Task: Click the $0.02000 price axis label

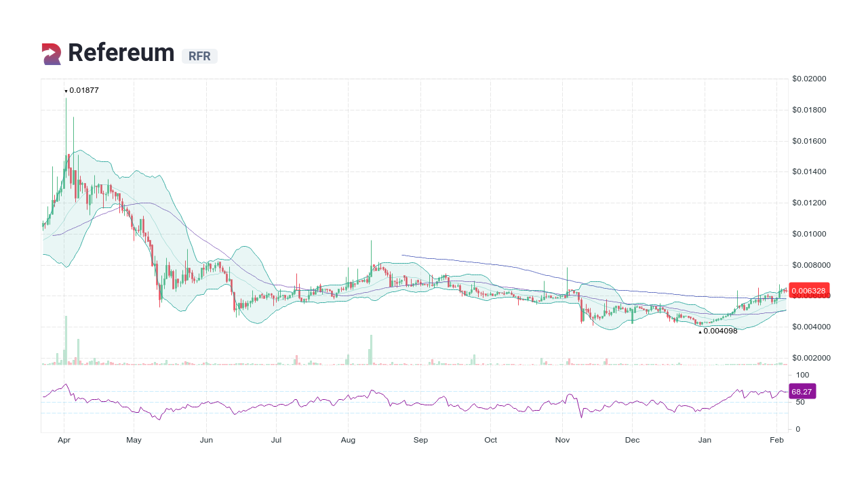Action: coord(809,79)
